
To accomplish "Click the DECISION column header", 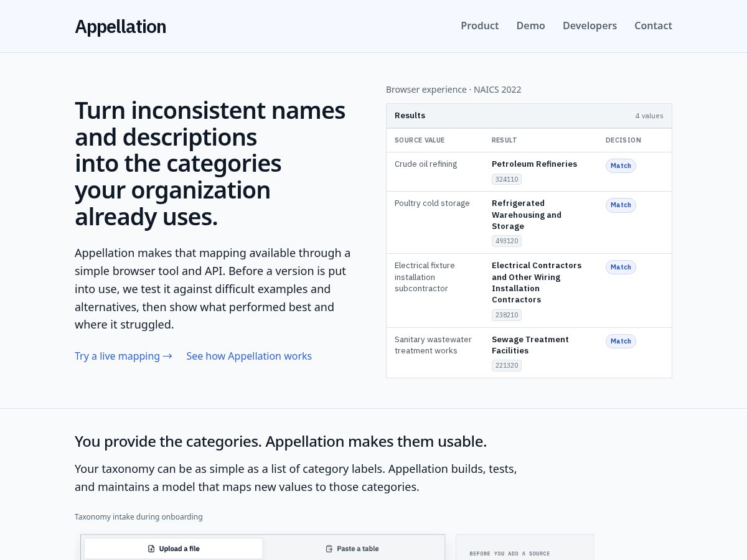I will tap(623, 140).
